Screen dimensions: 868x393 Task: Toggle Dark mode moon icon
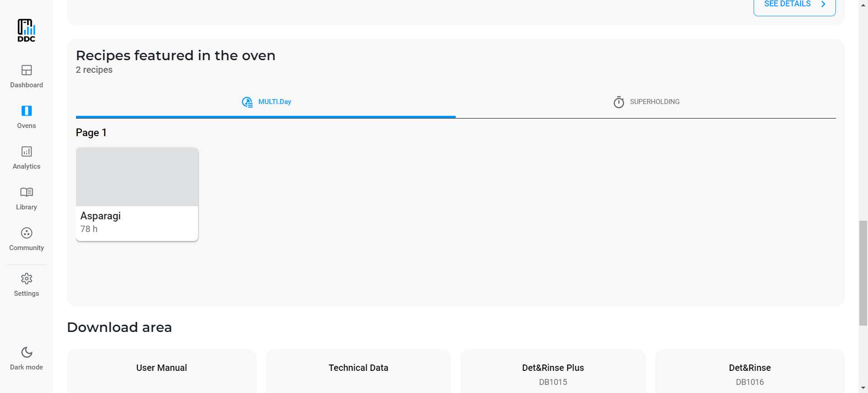(x=27, y=352)
